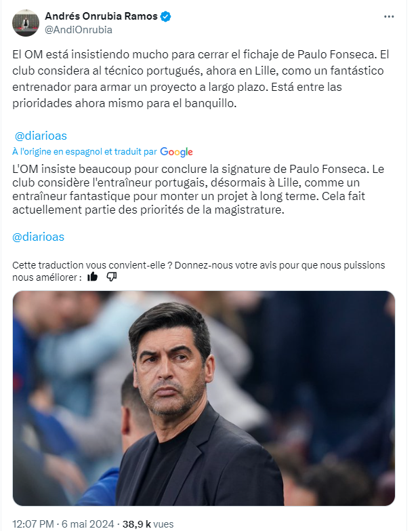Screen dimensions: 420x531
Task: Click the French translated tweet text
Action: tap(198, 189)
